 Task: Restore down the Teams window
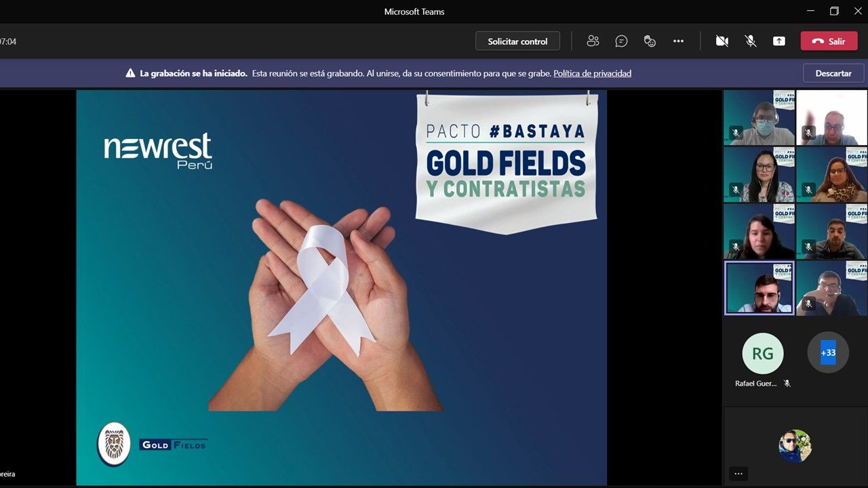834,11
